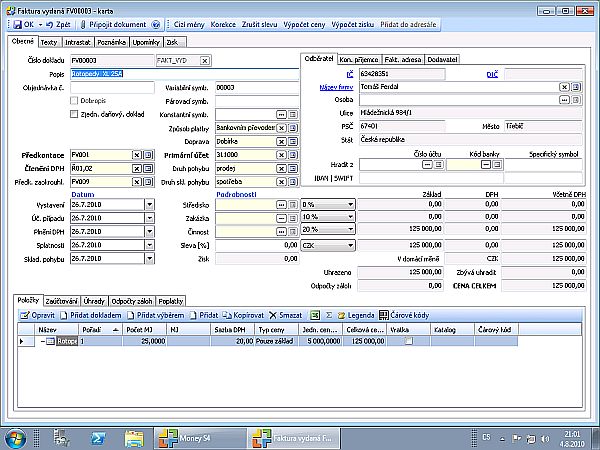Open Zakázka ellipsis picker icon

pos(281,218)
